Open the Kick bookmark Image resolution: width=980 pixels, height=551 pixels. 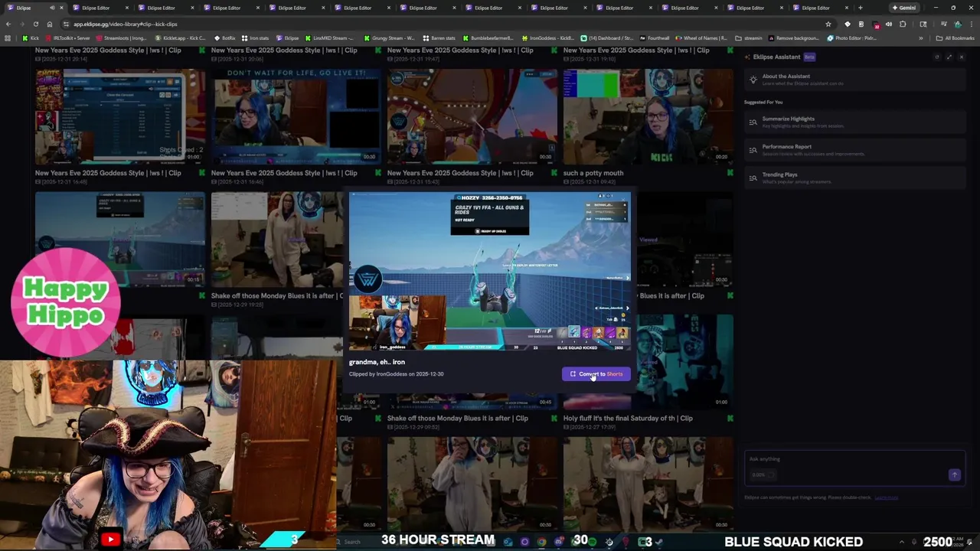pos(31,37)
